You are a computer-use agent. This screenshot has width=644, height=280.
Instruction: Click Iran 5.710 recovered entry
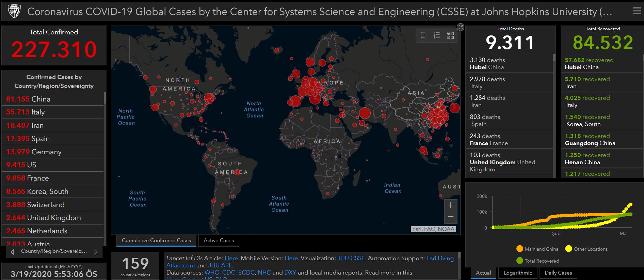pyautogui.click(x=601, y=82)
